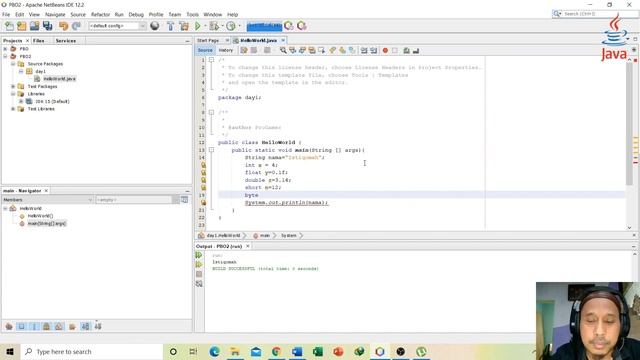Click the Previous Bookmark editor icon
The width and height of the screenshot is (640, 360).
[333, 51]
